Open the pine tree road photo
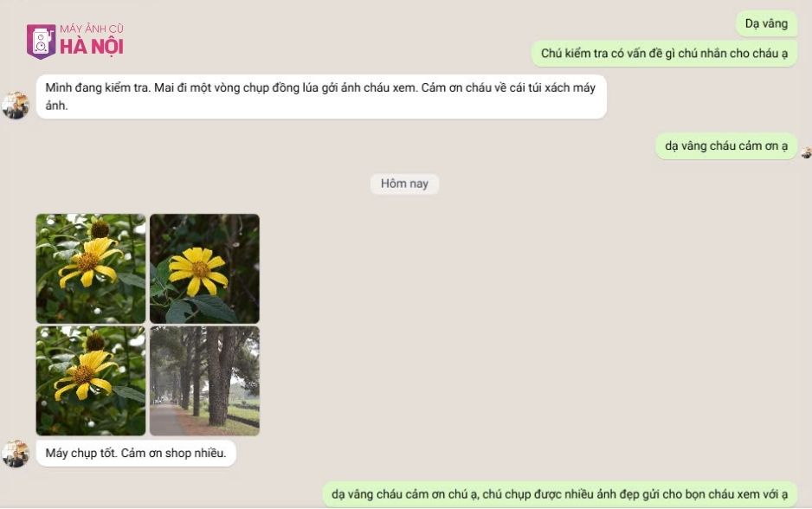Viewport: 812px width, 509px height. pos(204,381)
